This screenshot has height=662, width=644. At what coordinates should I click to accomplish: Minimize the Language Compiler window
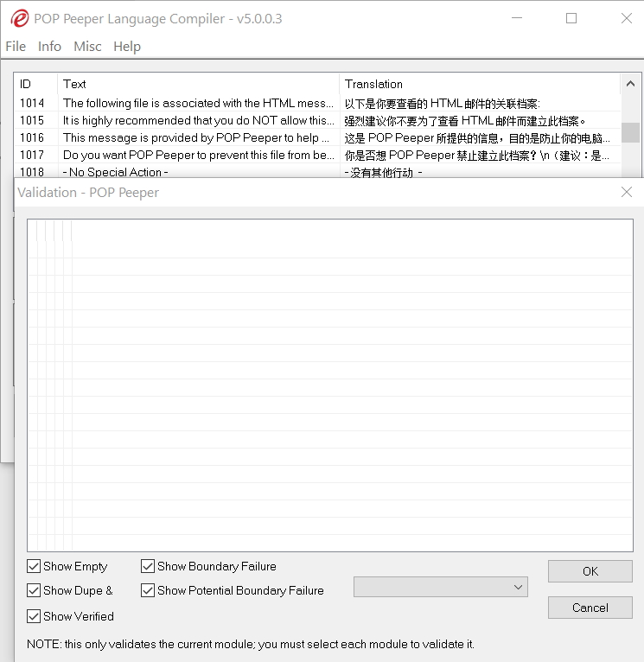517,18
